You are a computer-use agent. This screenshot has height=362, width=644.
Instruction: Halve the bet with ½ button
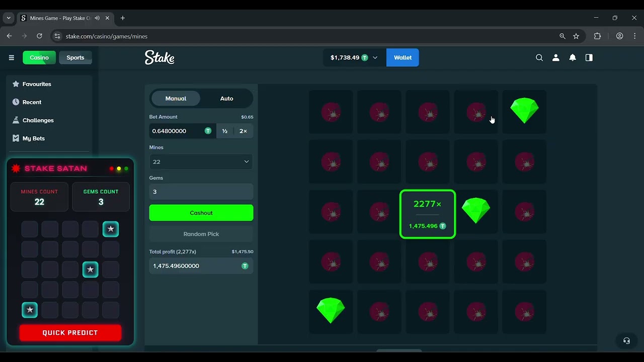pos(225,131)
